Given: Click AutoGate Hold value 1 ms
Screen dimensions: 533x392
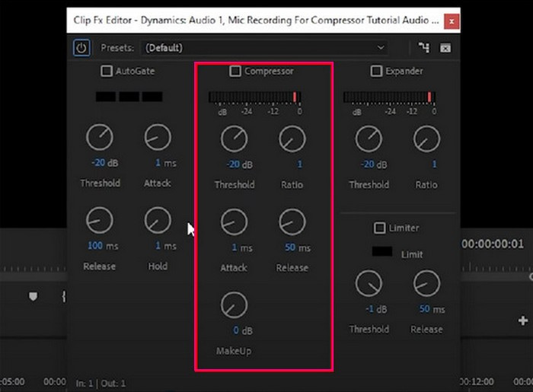Looking at the screenshot, I should pos(165,246).
